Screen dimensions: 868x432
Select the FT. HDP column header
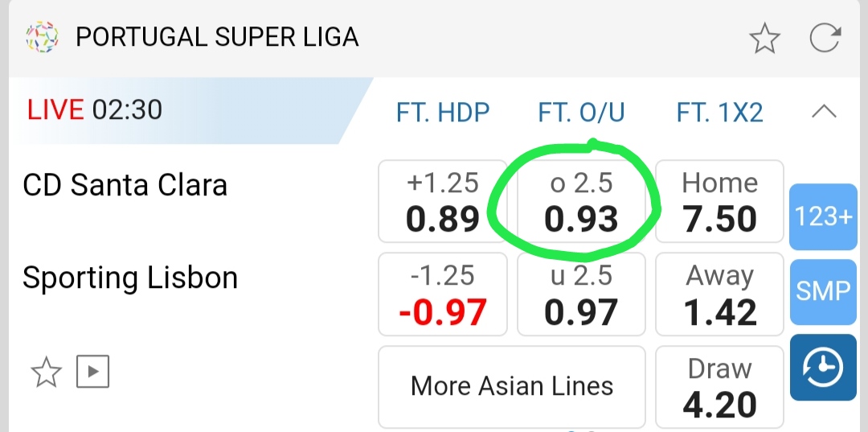(x=443, y=113)
